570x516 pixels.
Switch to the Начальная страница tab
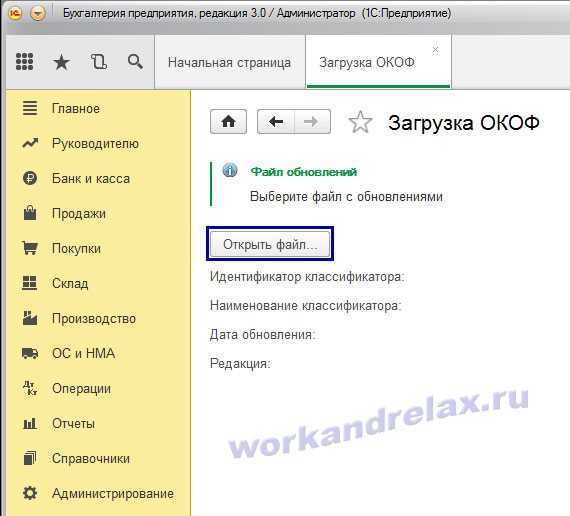pos(230,62)
